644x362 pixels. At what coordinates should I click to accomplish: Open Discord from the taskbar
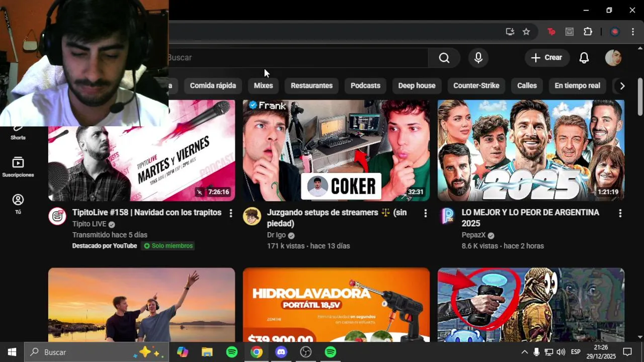[x=281, y=352]
